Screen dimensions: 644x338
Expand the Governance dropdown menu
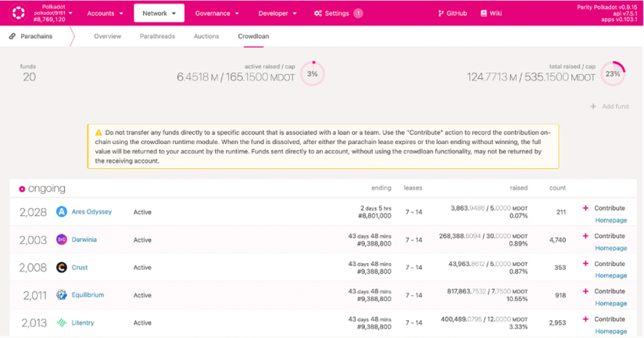click(x=217, y=13)
